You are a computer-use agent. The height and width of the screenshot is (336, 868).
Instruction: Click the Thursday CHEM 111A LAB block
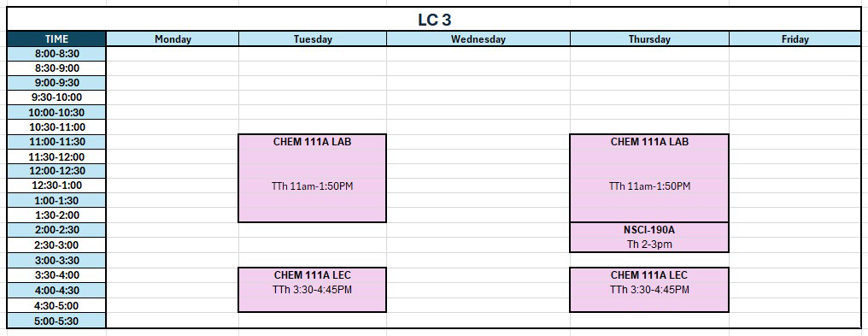coord(649,178)
